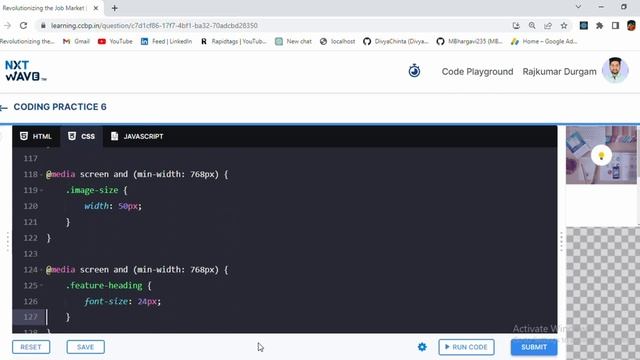Go forward in browser history

coord(7,25)
